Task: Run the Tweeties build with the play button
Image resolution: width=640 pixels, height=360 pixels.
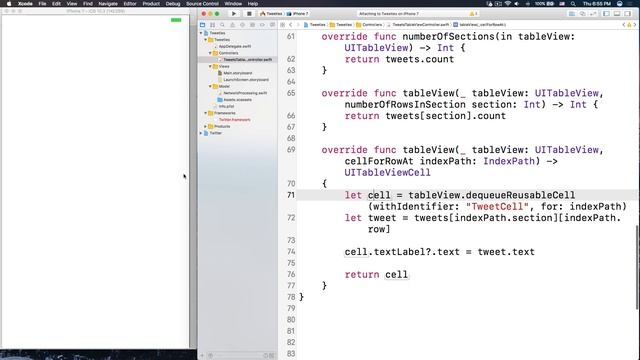Action: (234, 13)
